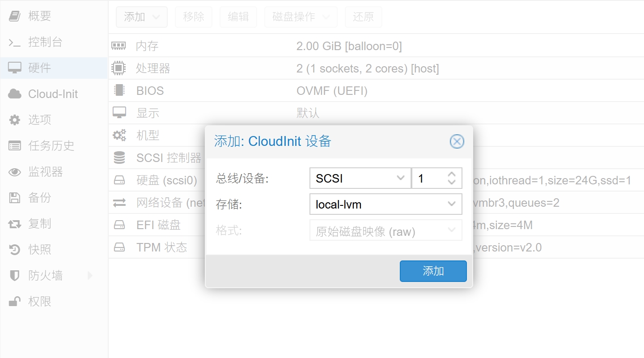Open 备份 via the floppy disk icon
This screenshot has width=644, height=358.
(15, 198)
